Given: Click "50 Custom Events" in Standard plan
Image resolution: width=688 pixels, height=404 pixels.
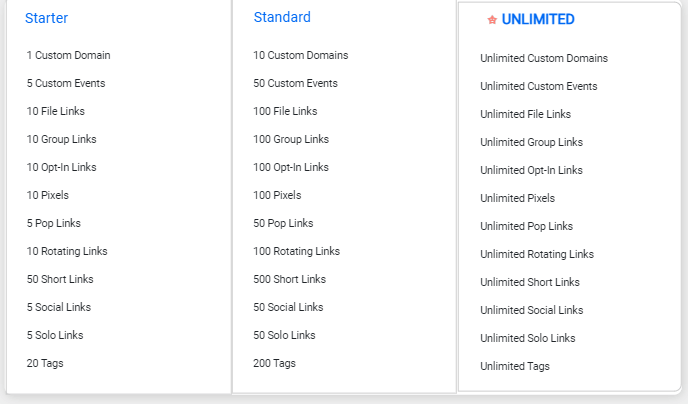Looking at the screenshot, I should click(295, 83).
